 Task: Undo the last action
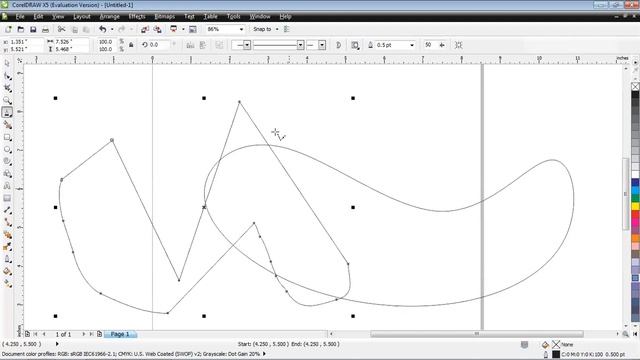pos(102,29)
